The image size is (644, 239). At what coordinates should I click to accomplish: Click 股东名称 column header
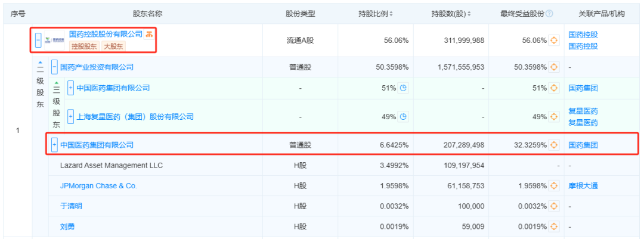coord(147,14)
